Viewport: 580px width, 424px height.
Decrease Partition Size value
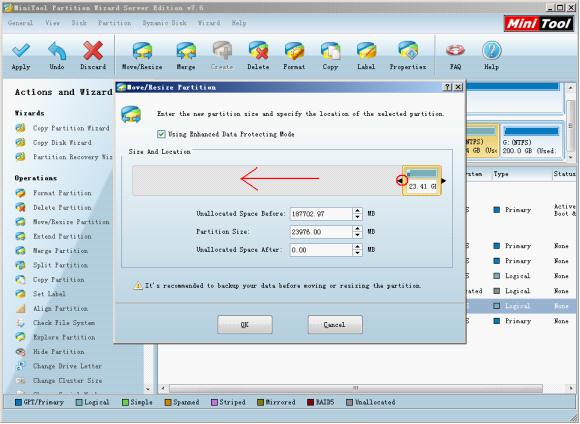(357, 235)
